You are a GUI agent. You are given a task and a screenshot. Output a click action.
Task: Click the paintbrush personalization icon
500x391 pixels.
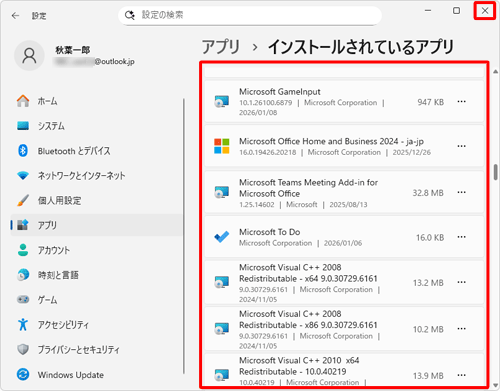[x=23, y=200]
